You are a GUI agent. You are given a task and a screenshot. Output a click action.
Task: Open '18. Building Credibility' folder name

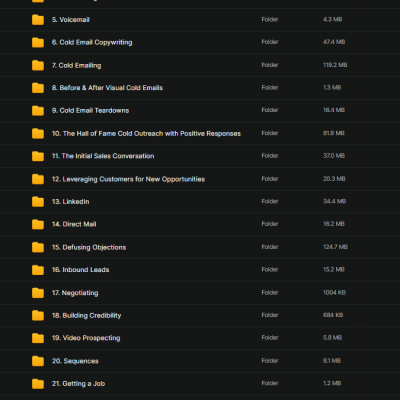coord(86,315)
